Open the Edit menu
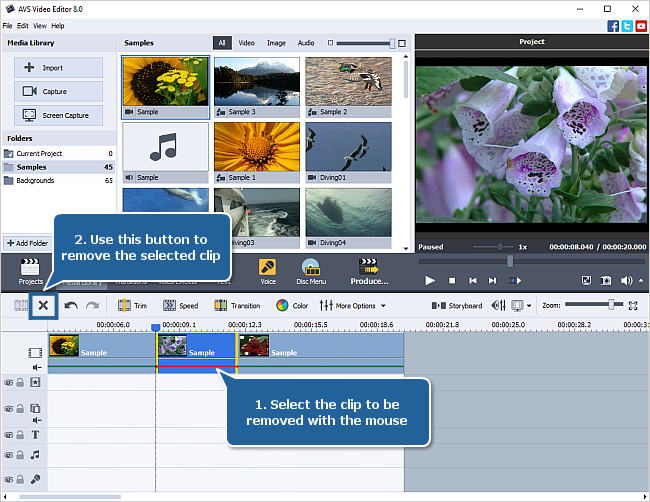The width and height of the screenshot is (650, 502). tap(23, 25)
